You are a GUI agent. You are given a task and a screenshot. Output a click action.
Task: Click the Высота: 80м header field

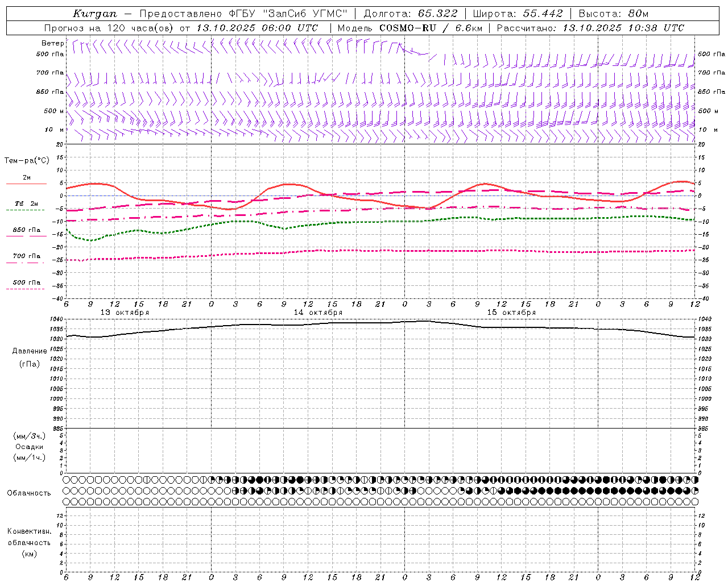click(x=613, y=14)
